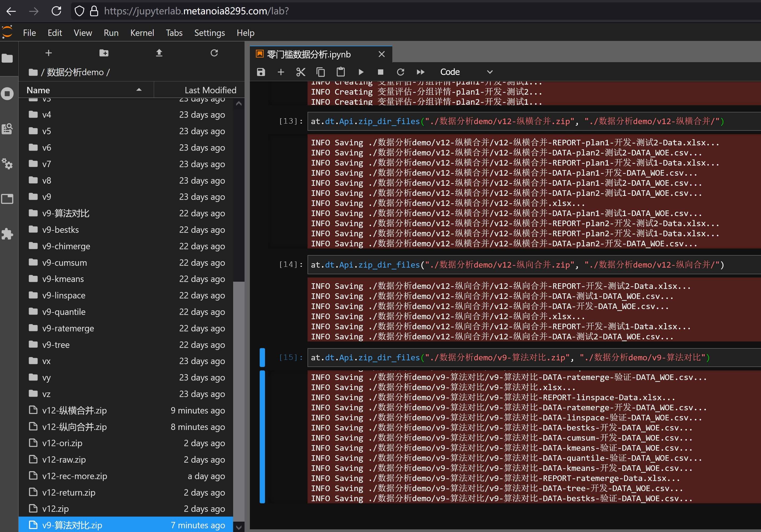Click the run cell play button
This screenshot has width=761, height=532.
pos(361,72)
